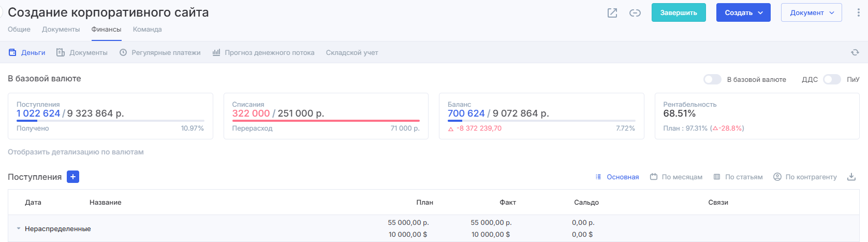
Task: Switch to По месяцам calendar view
Action: [676, 177]
